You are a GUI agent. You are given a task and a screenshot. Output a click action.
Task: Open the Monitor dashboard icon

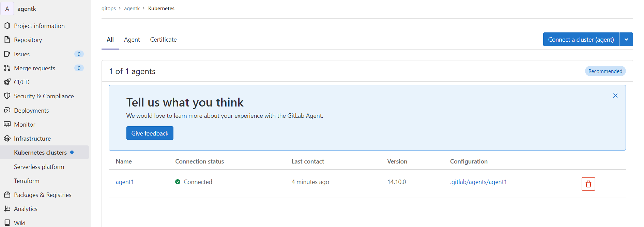point(7,124)
